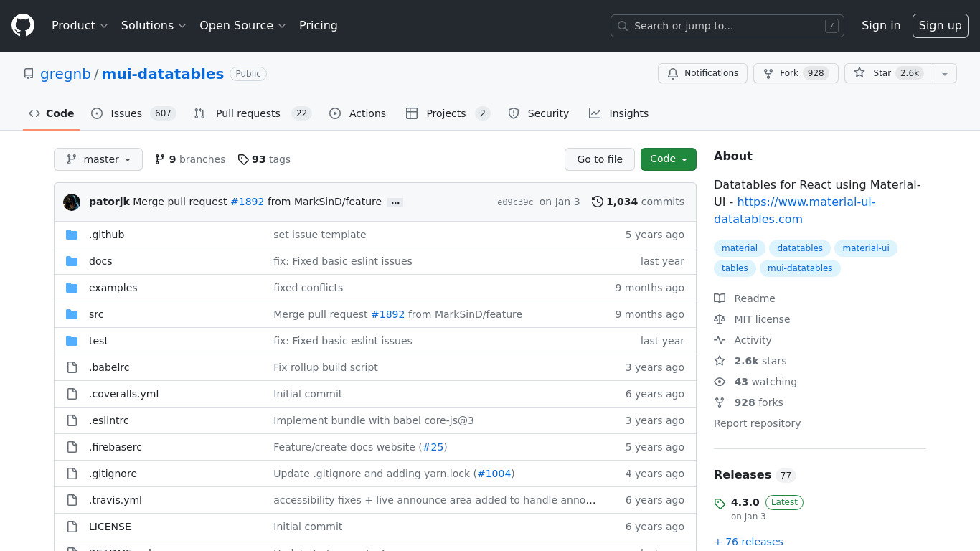Click the patorjk avatar thumbnail
The height and width of the screenshot is (551, 980).
tap(72, 202)
